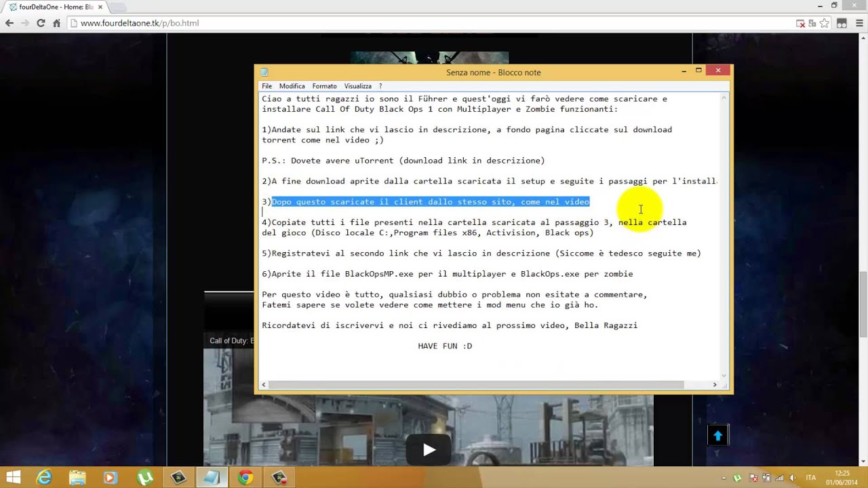Click the ITA language indicator
Screen dimensions: 868x488
[810, 478]
